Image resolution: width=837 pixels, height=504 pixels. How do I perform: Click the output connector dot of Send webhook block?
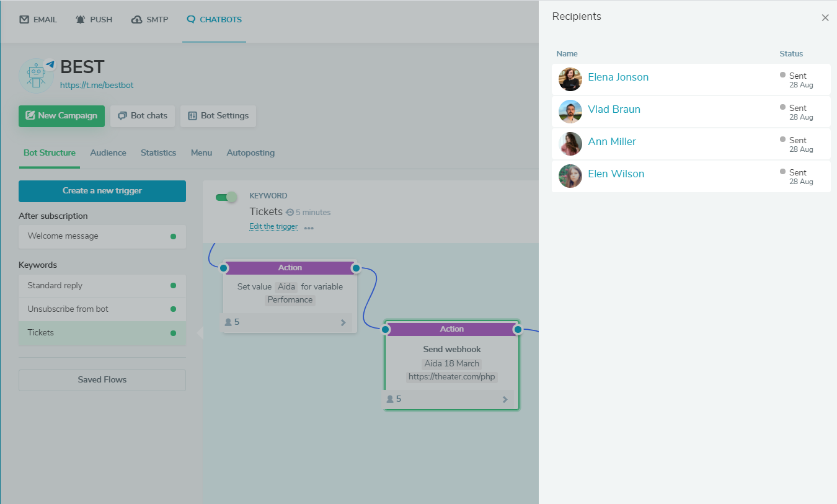[518, 329]
